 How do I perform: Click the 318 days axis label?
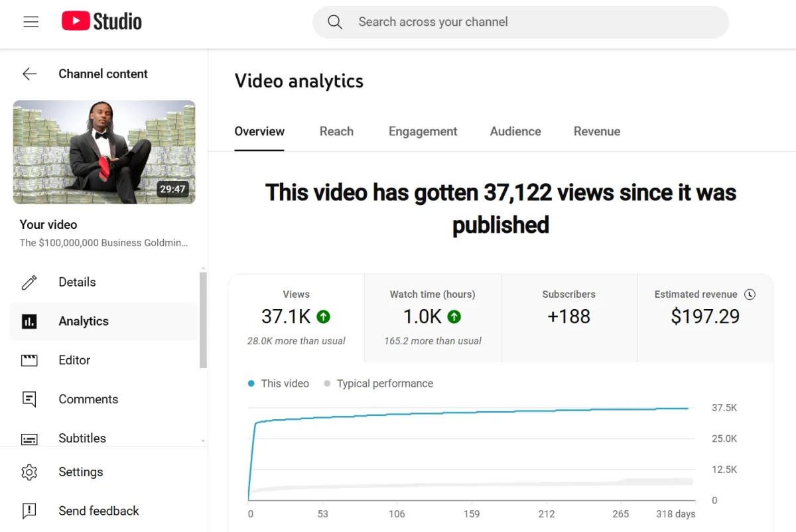(675, 514)
